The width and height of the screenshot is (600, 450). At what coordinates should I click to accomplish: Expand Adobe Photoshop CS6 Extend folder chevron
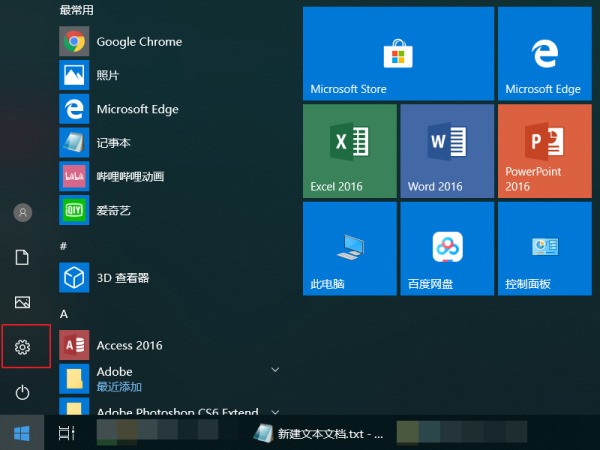pos(275,412)
